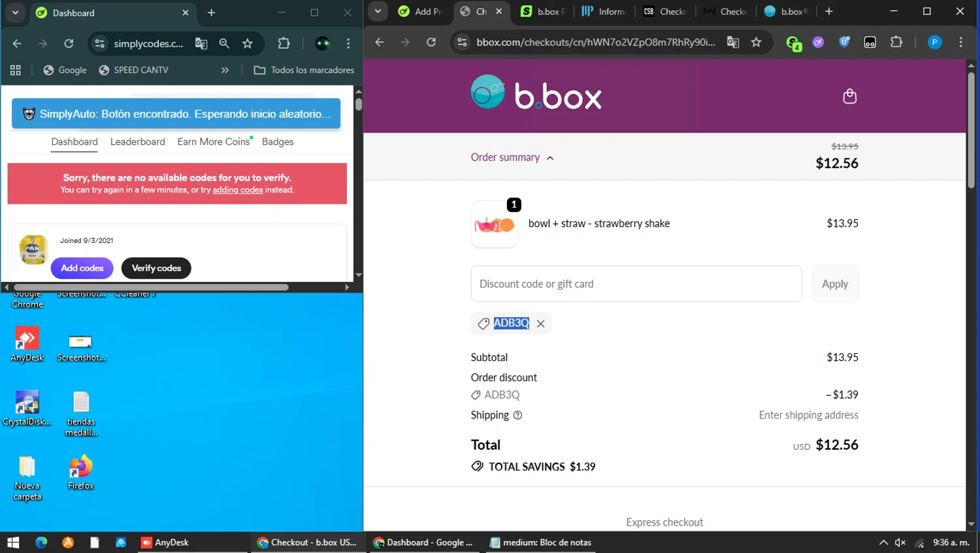Open the profile P avatar in right browser
Screen dimensions: 980x553
[935, 42]
